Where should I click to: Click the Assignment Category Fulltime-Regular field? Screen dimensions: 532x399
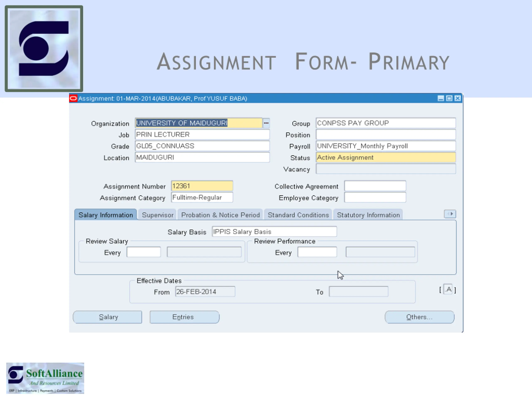[202, 197]
